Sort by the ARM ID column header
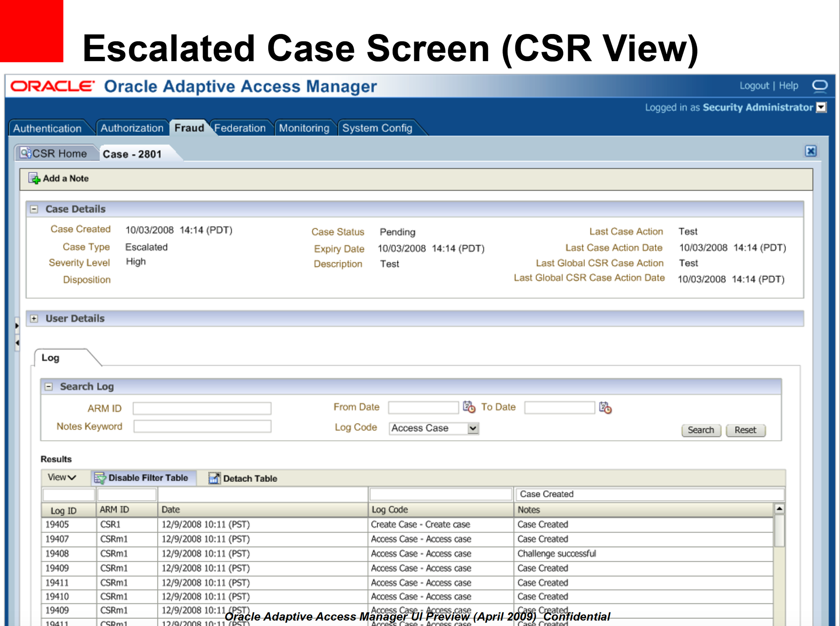Screen dimensions: 840x626 click(x=127, y=510)
